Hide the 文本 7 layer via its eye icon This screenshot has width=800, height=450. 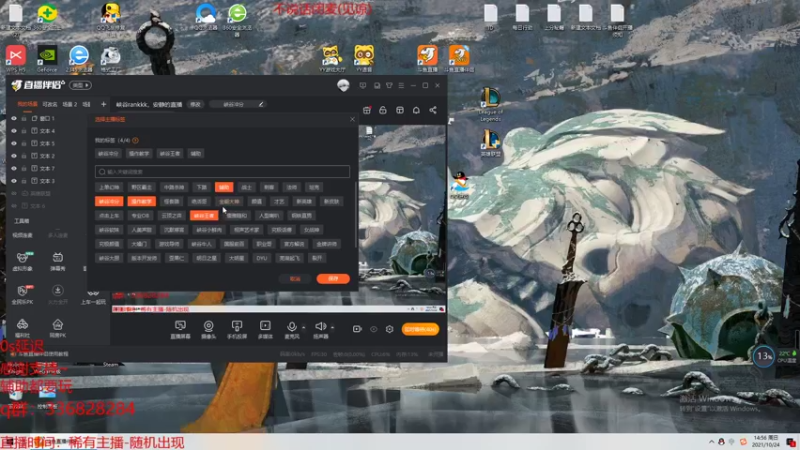[x=14, y=168]
